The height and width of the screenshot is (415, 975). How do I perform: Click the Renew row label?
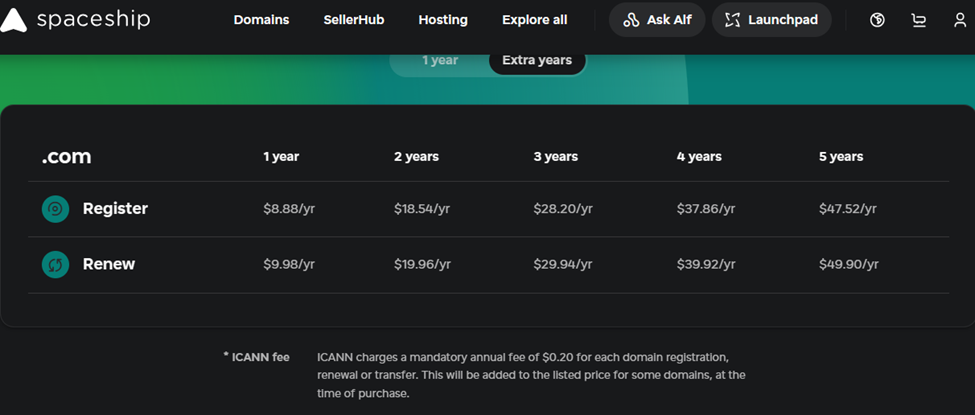pyautogui.click(x=109, y=264)
